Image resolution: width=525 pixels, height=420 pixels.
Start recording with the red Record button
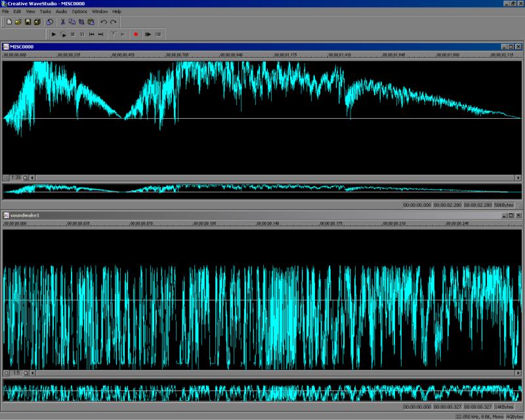136,34
